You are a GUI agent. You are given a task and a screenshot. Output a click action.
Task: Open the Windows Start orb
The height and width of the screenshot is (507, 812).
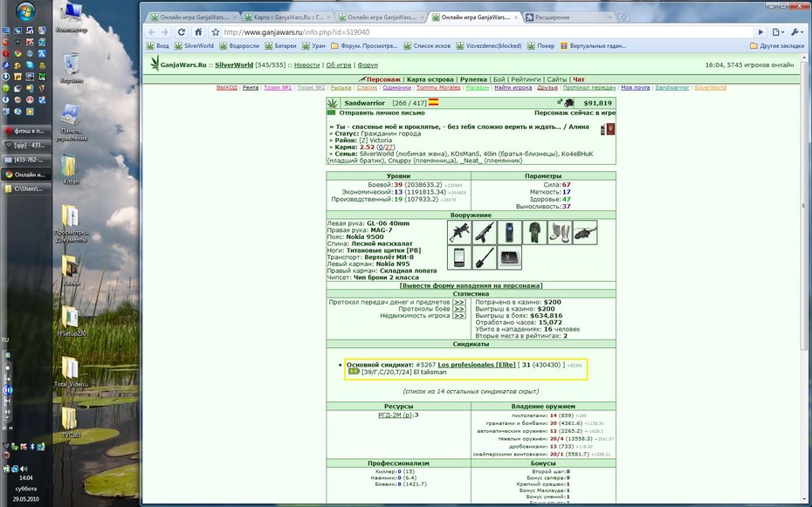pyautogui.click(x=26, y=11)
